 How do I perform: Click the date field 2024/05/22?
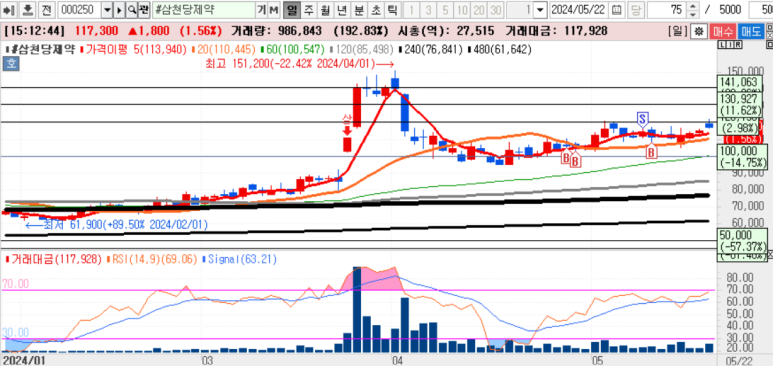tap(579, 9)
